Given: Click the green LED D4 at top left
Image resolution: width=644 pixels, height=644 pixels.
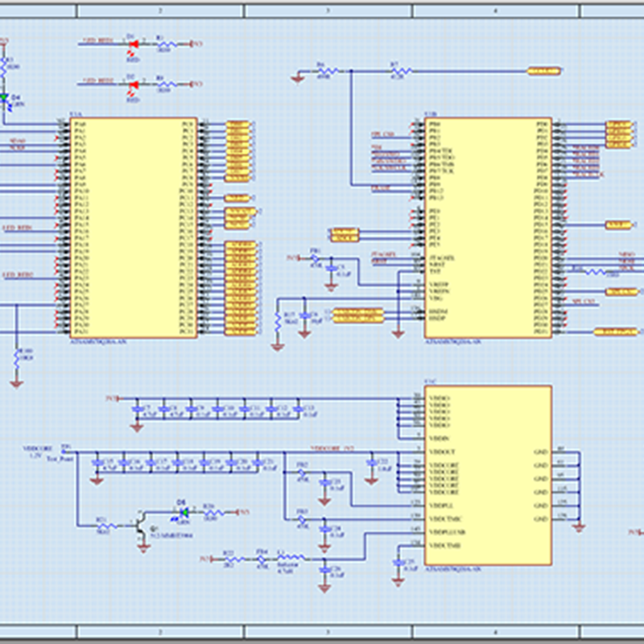Looking at the screenshot, I should click(x=4, y=99).
